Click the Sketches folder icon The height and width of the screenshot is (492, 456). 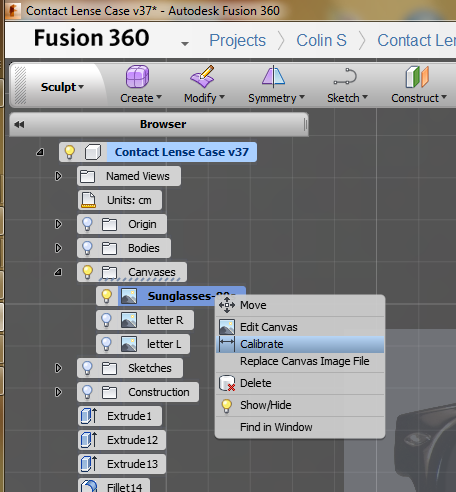(109, 368)
